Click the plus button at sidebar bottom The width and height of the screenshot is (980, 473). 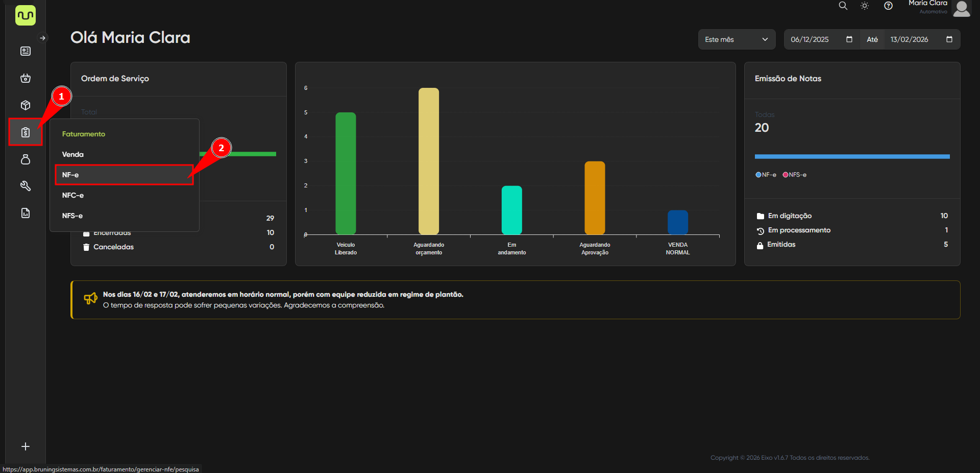click(26, 446)
